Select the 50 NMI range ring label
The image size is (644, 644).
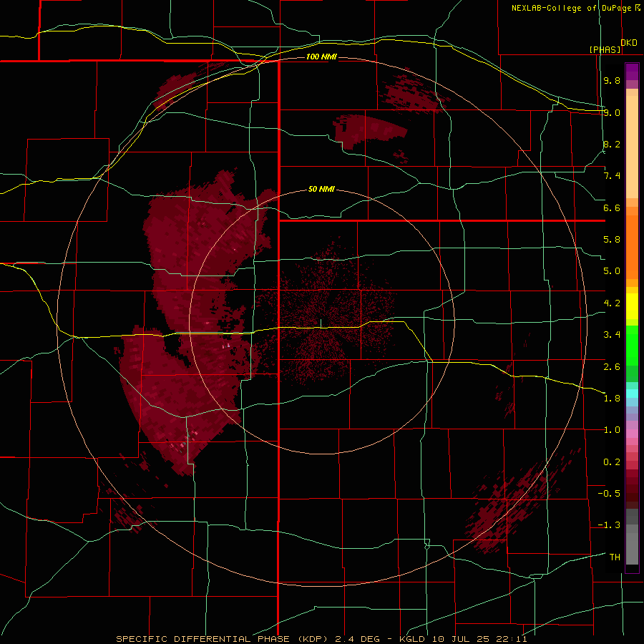click(321, 189)
